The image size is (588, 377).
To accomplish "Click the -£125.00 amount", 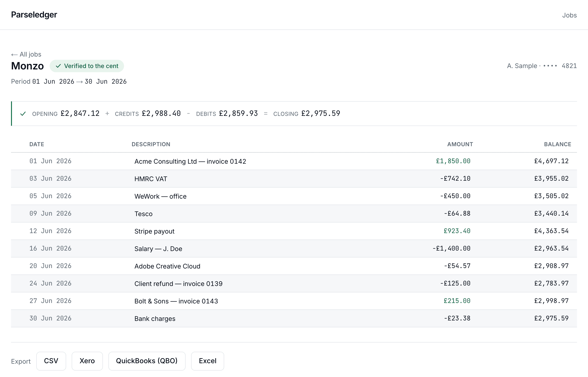I will 455,283.
